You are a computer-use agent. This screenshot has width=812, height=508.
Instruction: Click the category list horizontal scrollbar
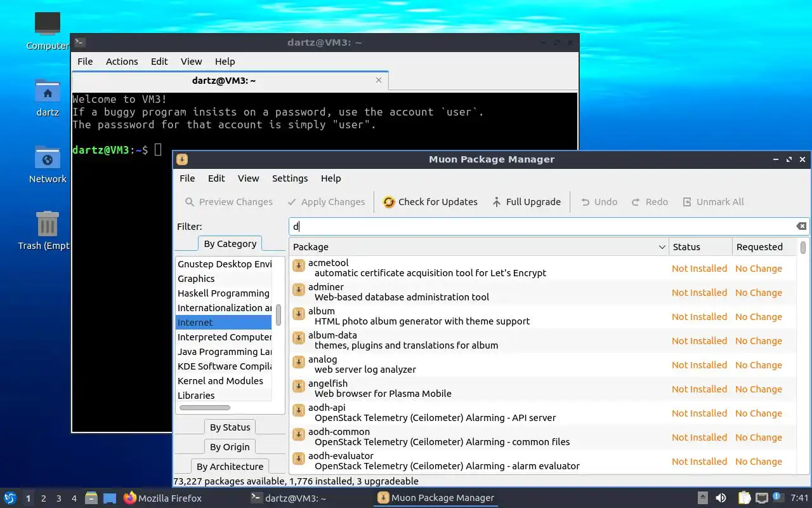205,408
